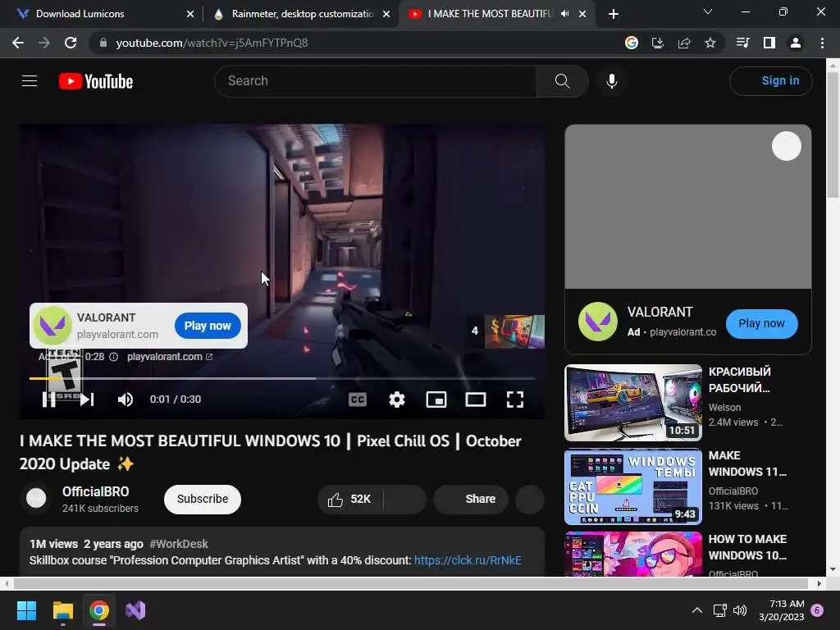Click the address bar URL
840x630 pixels.
pyautogui.click(x=212, y=43)
